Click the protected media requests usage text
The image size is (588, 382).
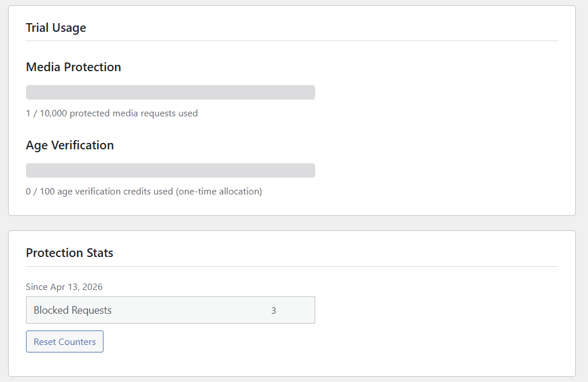(112, 113)
